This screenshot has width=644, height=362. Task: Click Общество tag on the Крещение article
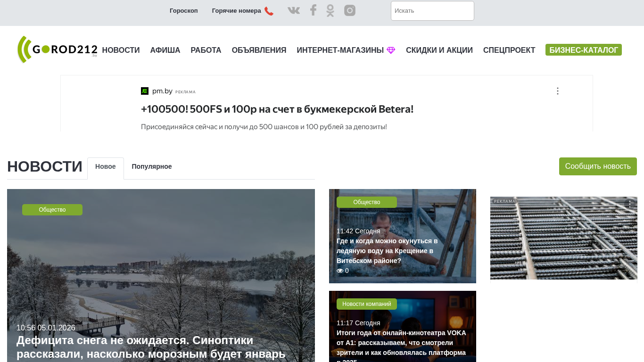click(x=367, y=202)
